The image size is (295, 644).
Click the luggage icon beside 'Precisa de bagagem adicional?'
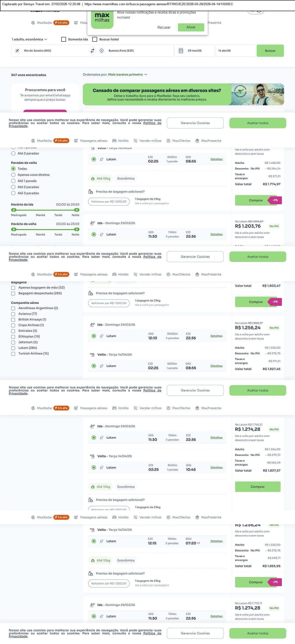click(91, 192)
